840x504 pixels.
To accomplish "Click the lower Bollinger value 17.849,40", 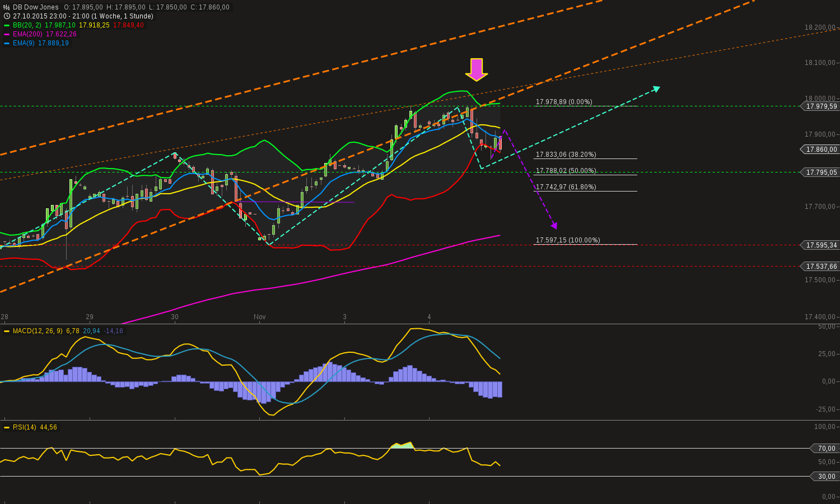I will coord(128,25).
